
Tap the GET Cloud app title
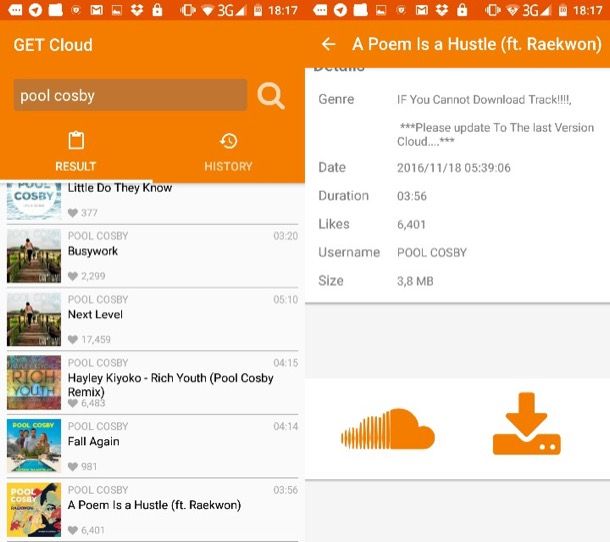click(53, 45)
